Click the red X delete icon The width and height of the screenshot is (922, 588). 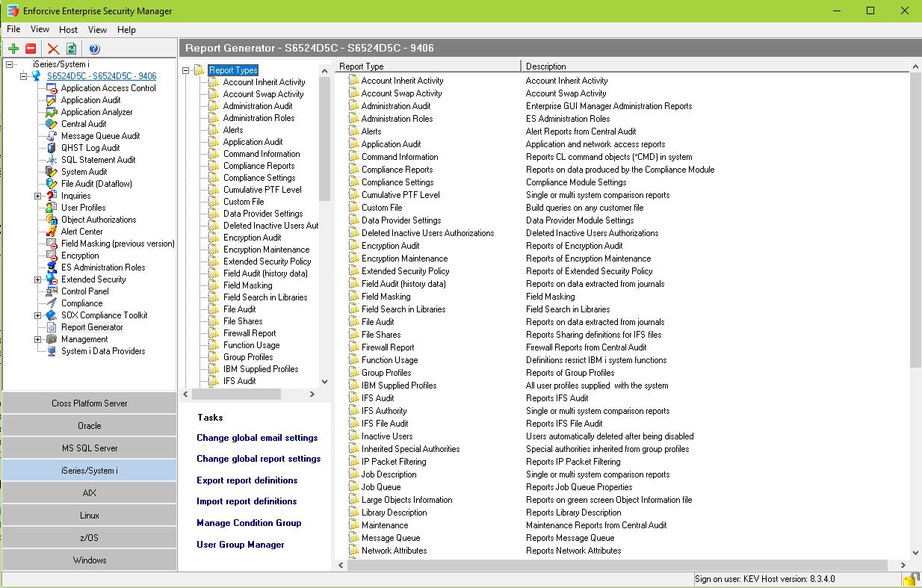[53, 49]
